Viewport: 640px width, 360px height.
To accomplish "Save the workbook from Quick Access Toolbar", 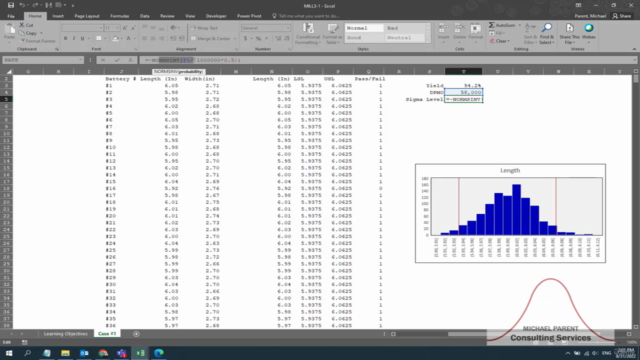I will click(x=11, y=5).
